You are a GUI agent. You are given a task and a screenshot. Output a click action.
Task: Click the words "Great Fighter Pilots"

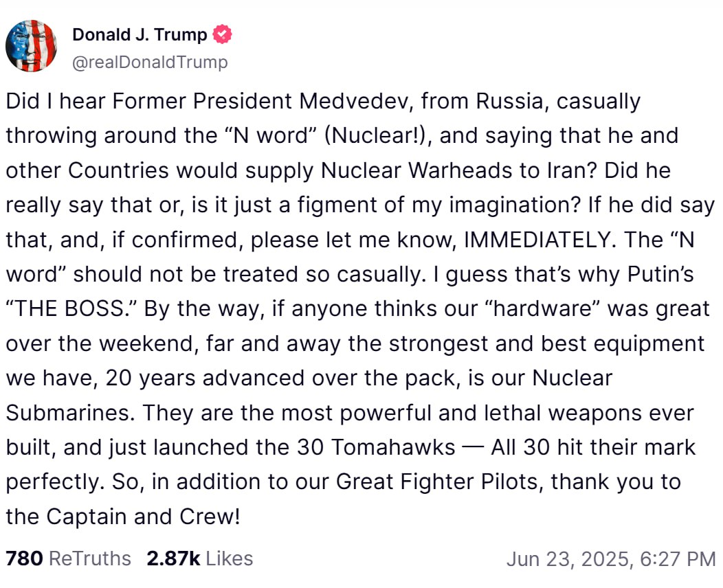437,482
